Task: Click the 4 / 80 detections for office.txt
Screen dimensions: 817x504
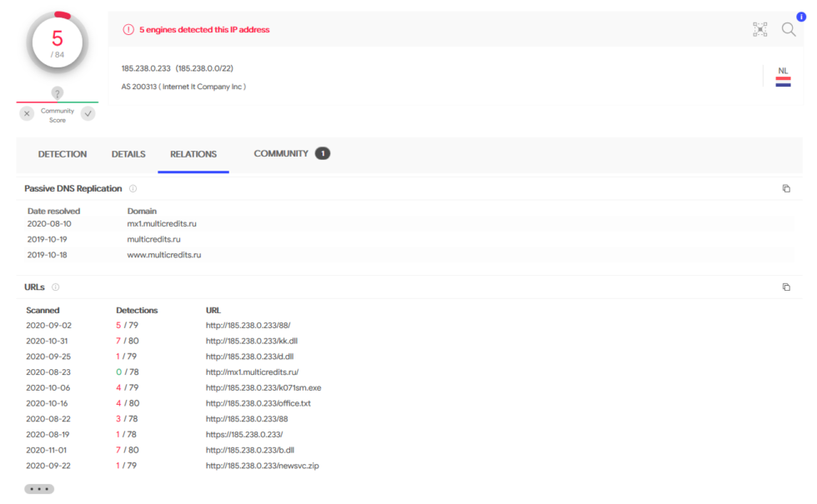Action: pyautogui.click(x=127, y=403)
